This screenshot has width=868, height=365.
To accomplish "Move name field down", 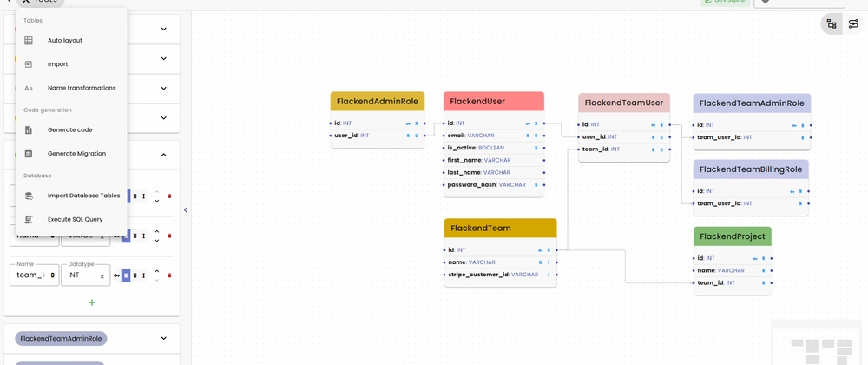I will [x=156, y=240].
